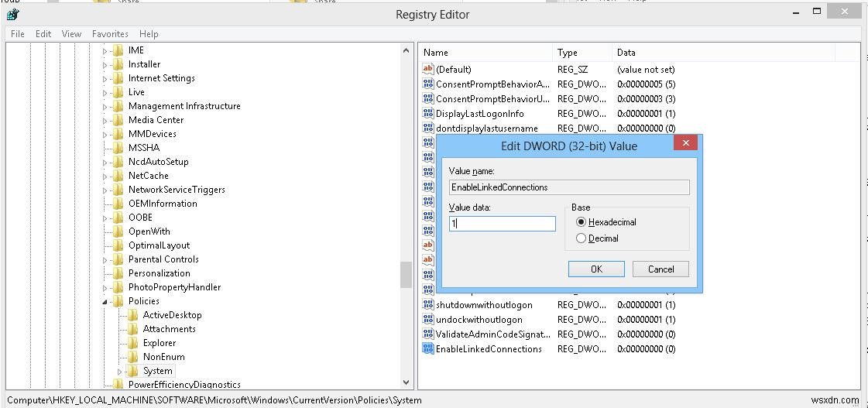The height and width of the screenshot is (408, 868).
Task: Click the registry path in status bar
Action: click(214, 399)
